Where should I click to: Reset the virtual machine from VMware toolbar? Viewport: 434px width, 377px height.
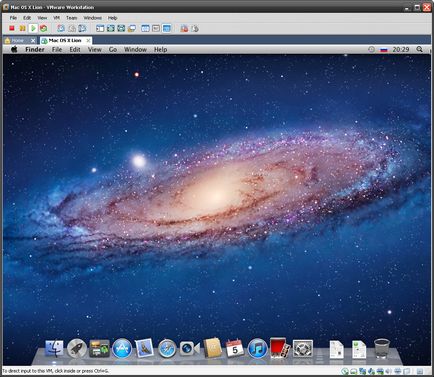[x=43, y=28]
